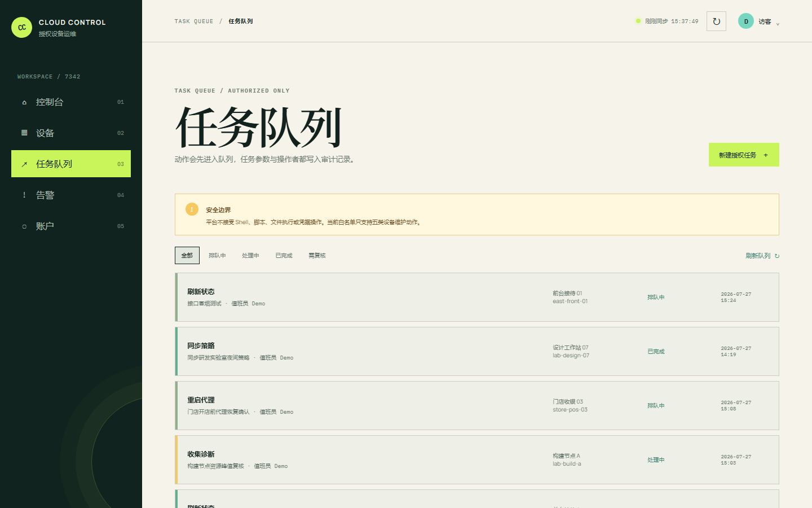Image resolution: width=812 pixels, height=508 pixels.
Task: Select 任务队列 sidebar item
Action: click(71, 164)
